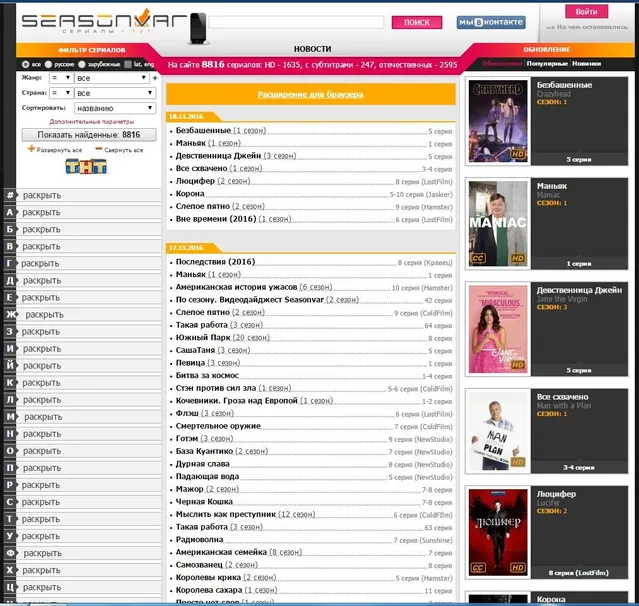The image size is (639, 606).
Task: Select the 'русские' radio filter
Action: point(47,64)
